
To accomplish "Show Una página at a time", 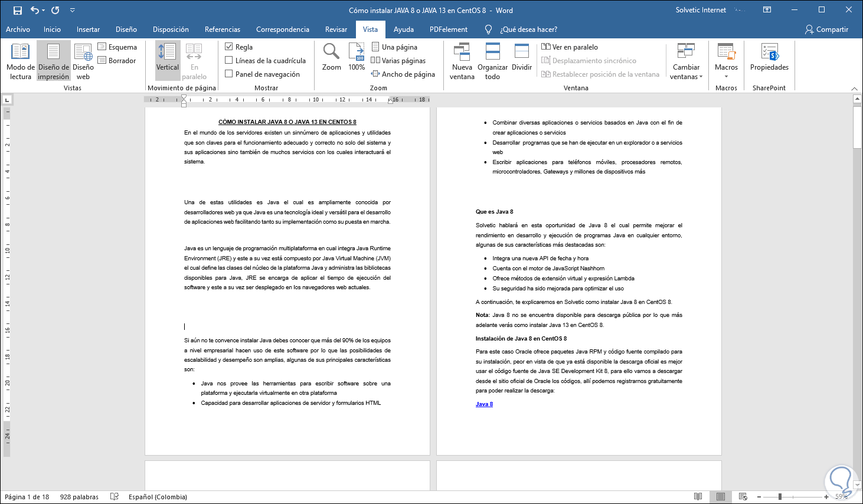I will [x=394, y=47].
